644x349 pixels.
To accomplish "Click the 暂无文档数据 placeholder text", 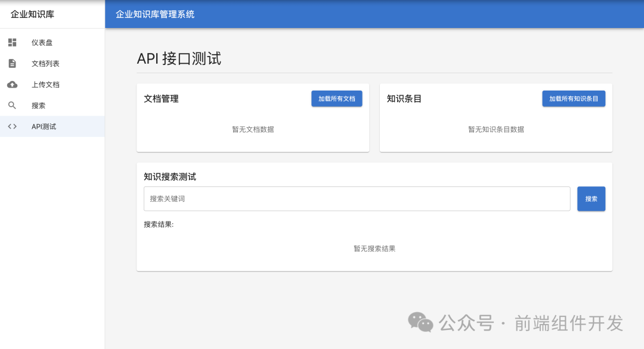I will (x=253, y=129).
